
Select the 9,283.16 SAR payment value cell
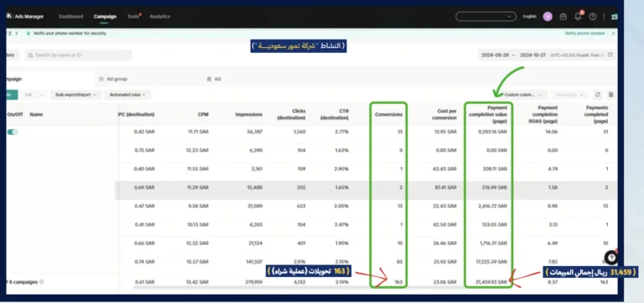point(491,132)
